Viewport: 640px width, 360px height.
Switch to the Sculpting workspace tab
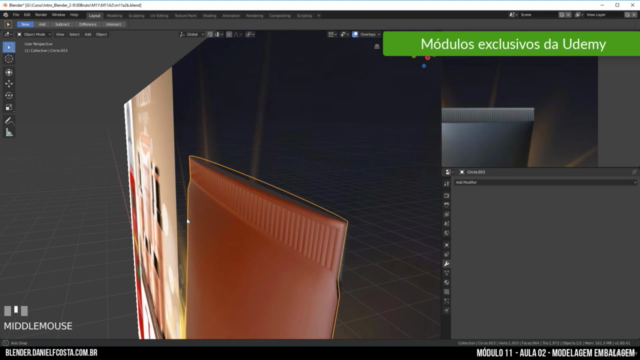tap(136, 16)
